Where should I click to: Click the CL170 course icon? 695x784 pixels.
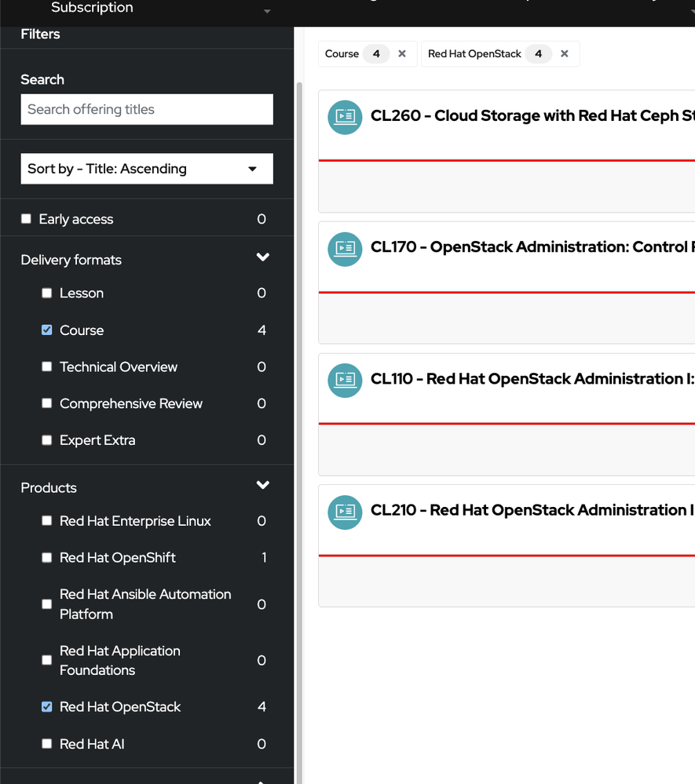[345, 248]
